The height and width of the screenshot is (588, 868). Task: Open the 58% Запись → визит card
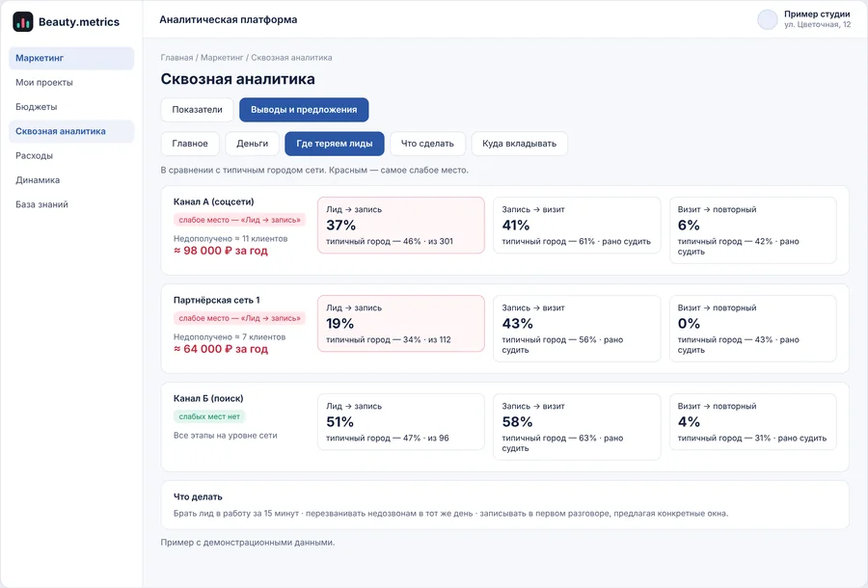[577, 427]
